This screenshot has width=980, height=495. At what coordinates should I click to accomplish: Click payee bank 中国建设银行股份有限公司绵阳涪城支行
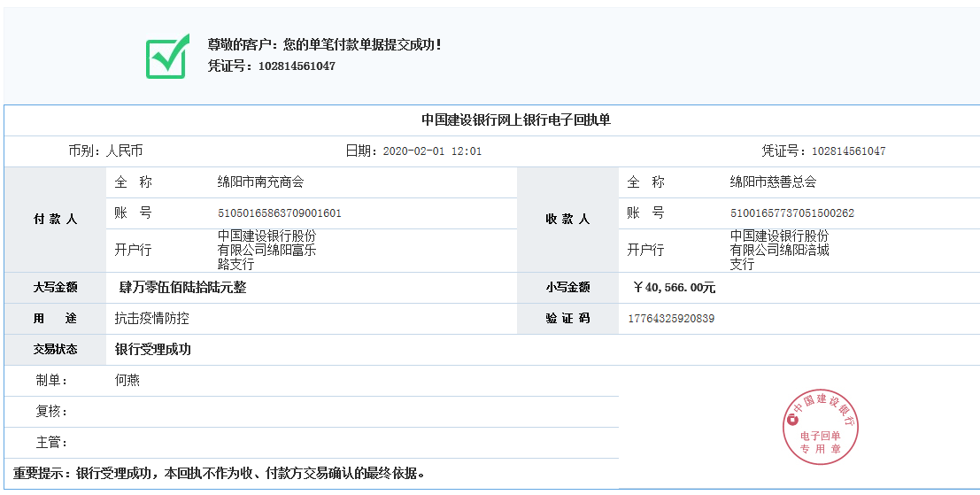coord(779,250)
